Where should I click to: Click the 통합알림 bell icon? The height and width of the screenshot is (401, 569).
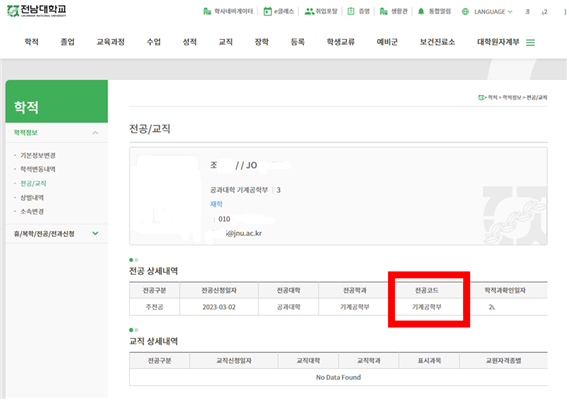pyautogui.click(x=421, y=11)
